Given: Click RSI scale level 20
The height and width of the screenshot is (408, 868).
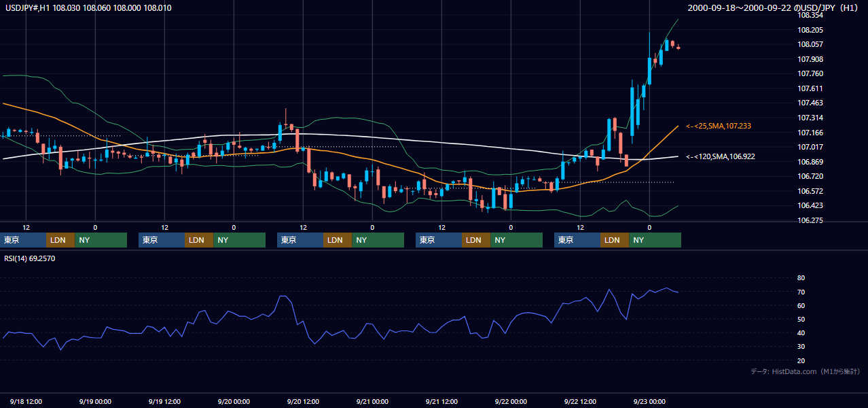Looking at the screenshot, I should click(x=801, y=360).
